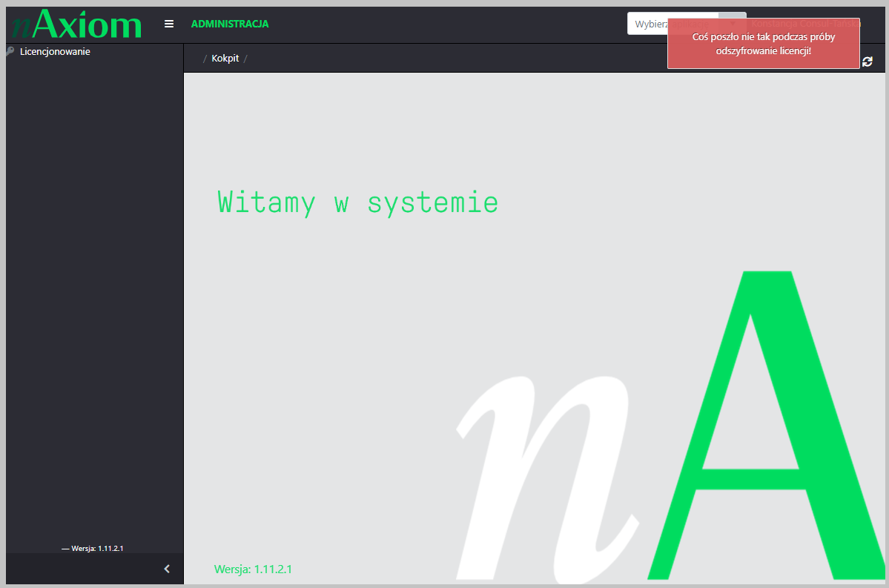Select the ADMINISTRACJA header label
The width and height of the screenshot is (889, 588).
point(230,24)
